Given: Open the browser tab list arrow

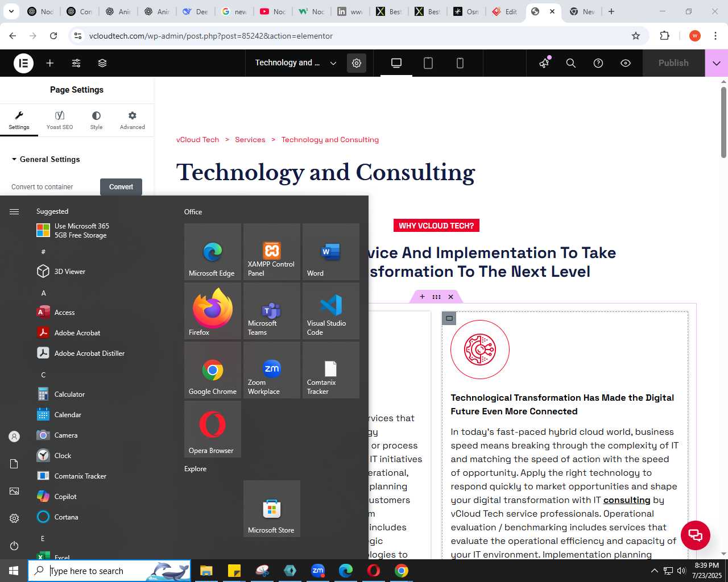Looking at the screenshot, I should pos(11,11).
